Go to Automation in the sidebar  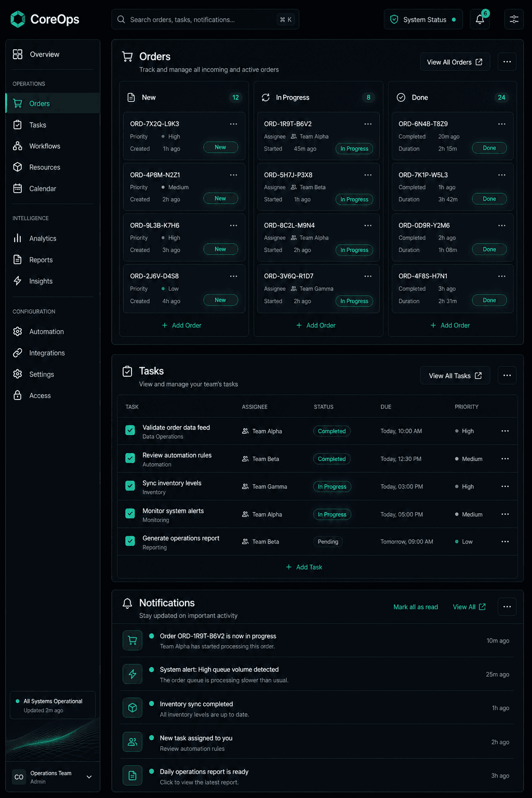pyautogui.click(x=52, y=331)
